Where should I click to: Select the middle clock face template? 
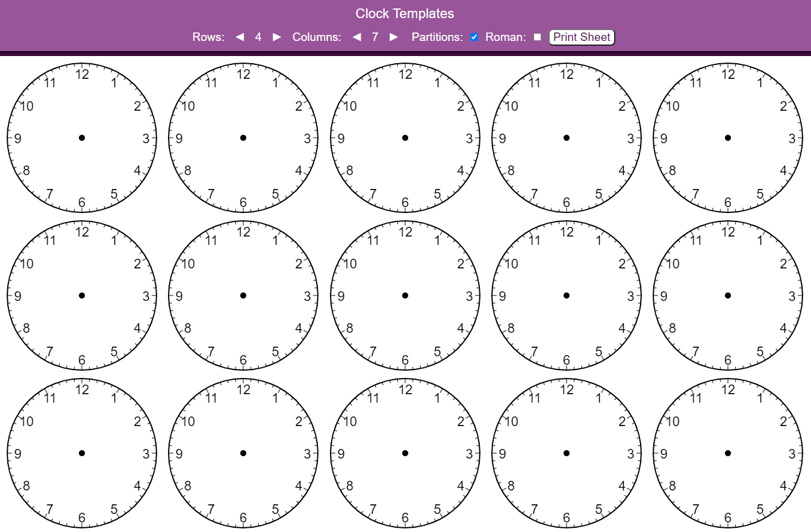pos(405,295)
